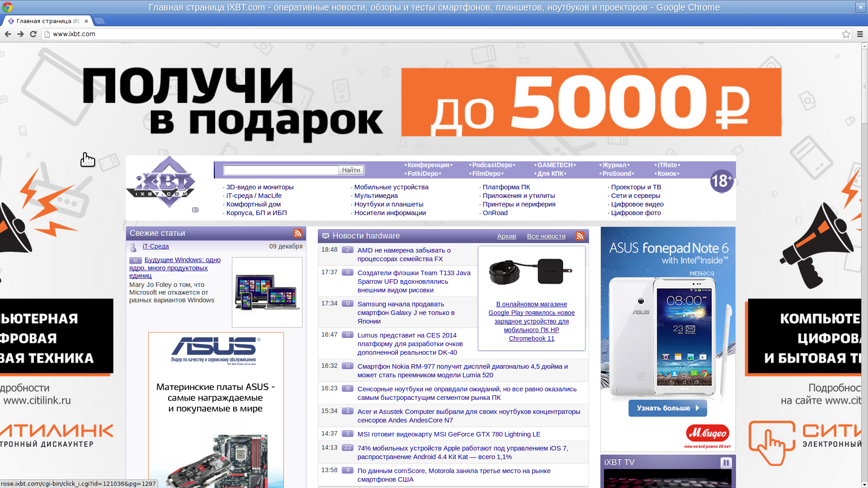Screen dimensions: 868x488
Task: Click Узнать больше on ASUS ad
Action: pyautogui.click(x=667, y=408)
